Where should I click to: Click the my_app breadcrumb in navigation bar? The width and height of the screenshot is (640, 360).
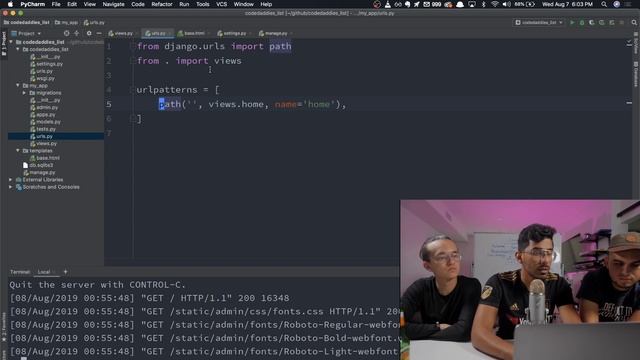[x=67, y=22]
